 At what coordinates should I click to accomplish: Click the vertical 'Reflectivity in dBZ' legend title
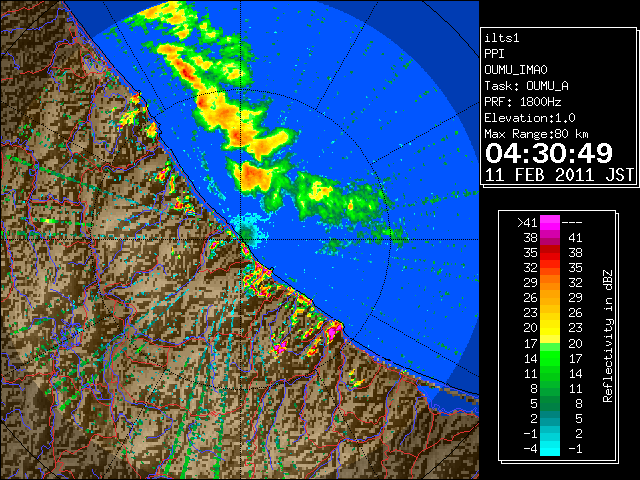[x=608, y=336]
